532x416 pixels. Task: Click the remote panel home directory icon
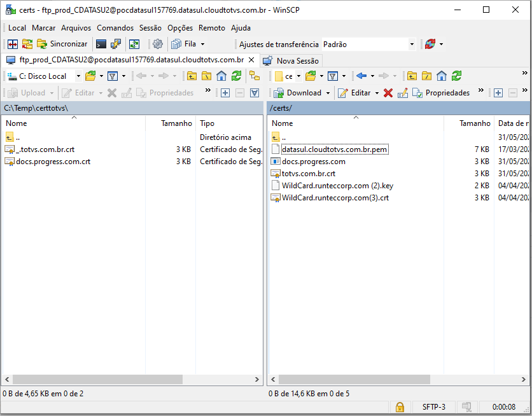tap(442, 76)
